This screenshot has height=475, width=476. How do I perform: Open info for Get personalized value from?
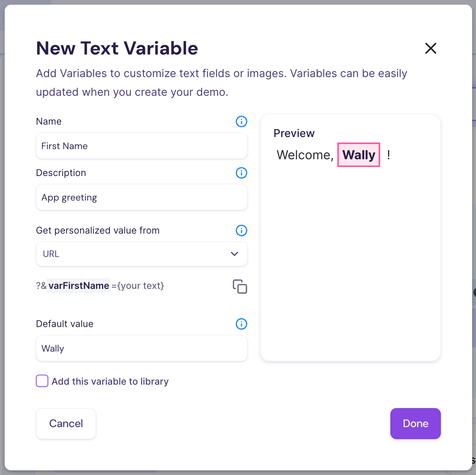[x=242, y=230]
